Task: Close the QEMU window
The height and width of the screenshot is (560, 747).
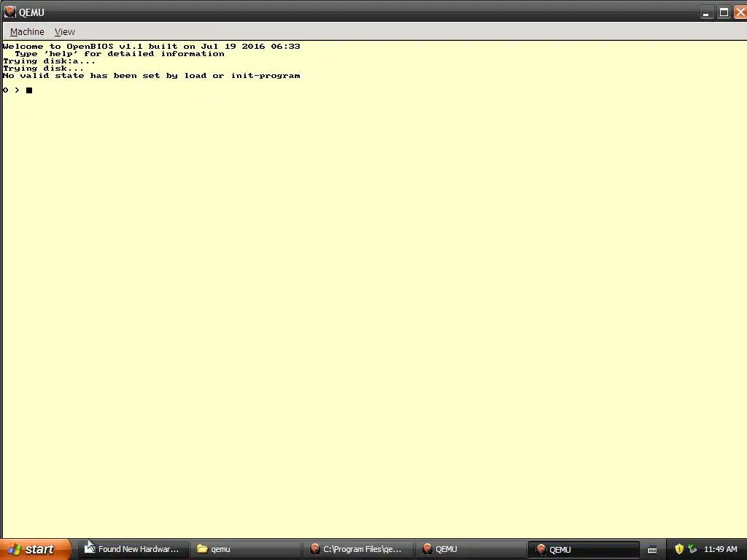Action: click(x=741, y=12)
